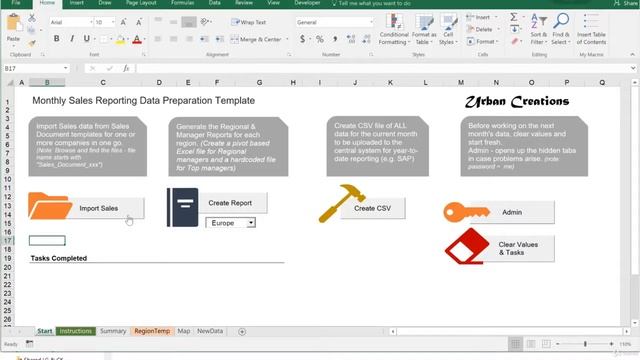Toggle Italic formatting
This screenshot has height=360, width=640.
tap(72, 39)
